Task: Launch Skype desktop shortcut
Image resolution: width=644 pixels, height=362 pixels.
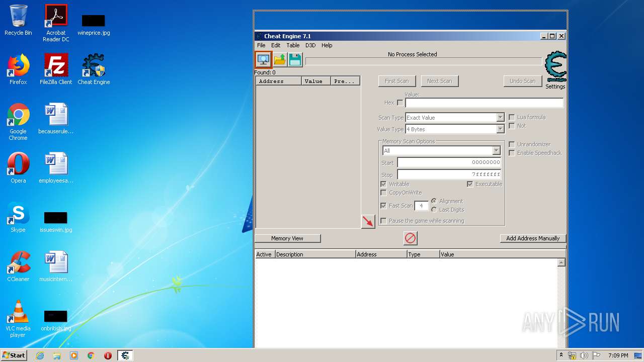Action: click(x=18, y=217)
